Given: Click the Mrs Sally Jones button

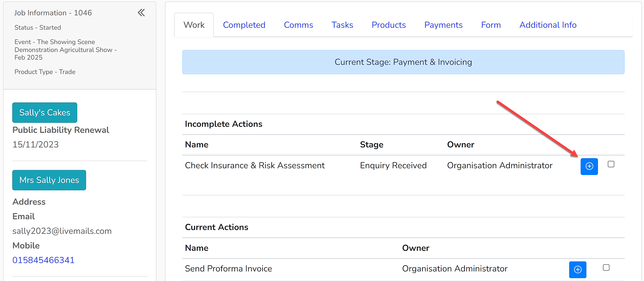Looking at the screenshot, I should click(x=49, y=180).
